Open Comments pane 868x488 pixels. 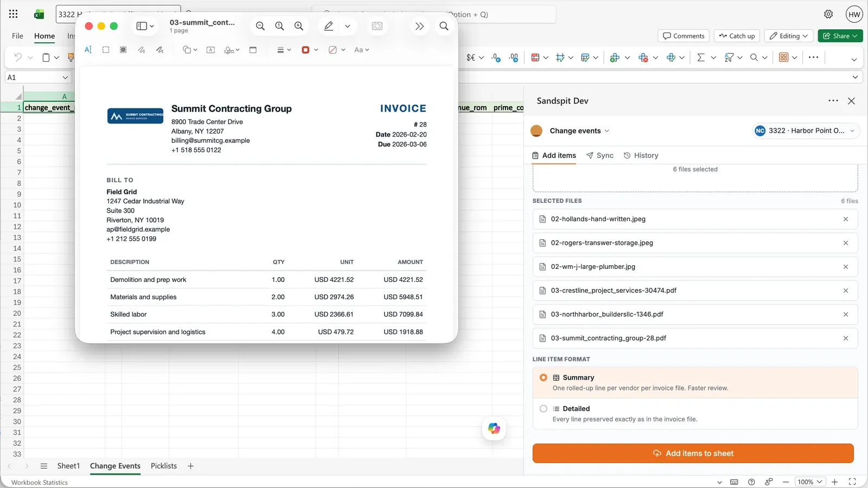tap(684, 36)
